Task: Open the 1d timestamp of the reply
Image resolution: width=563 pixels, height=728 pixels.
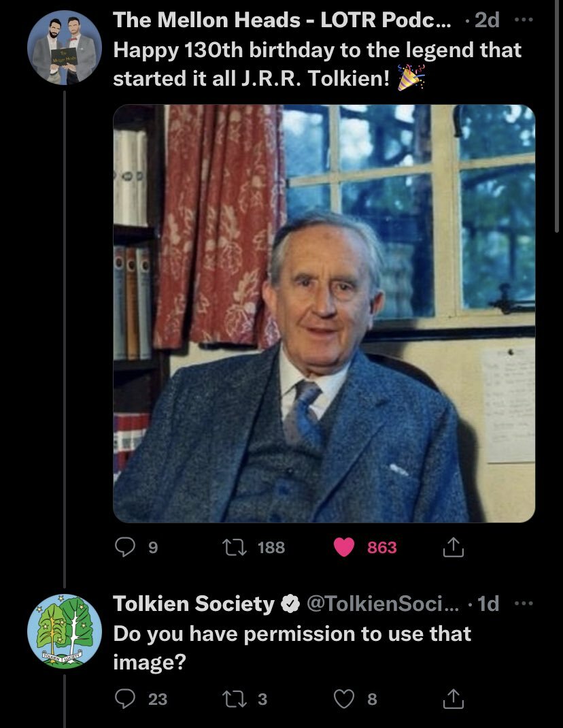Action: 488,603
